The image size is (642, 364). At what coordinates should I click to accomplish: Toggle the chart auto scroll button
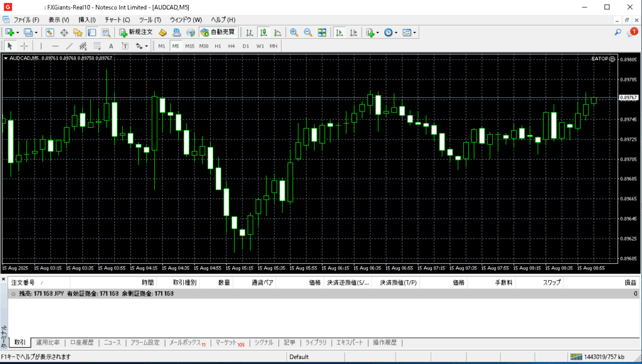tap(339, 32)
